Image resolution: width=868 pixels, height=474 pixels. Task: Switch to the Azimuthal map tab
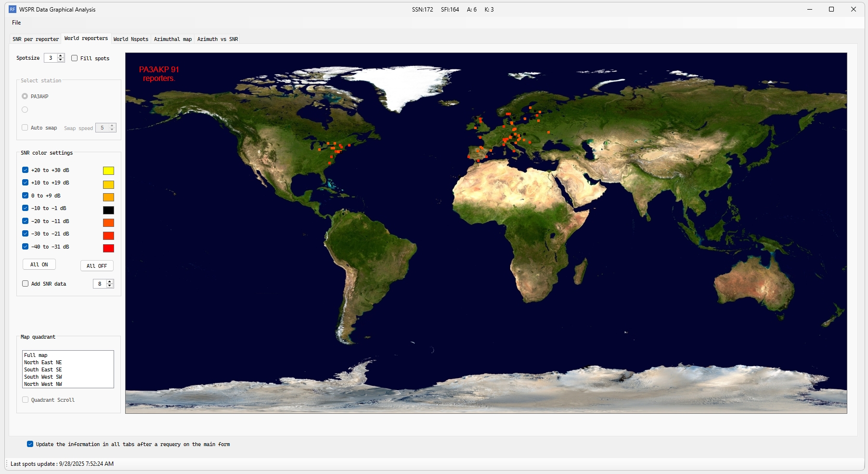pos(173,39)
